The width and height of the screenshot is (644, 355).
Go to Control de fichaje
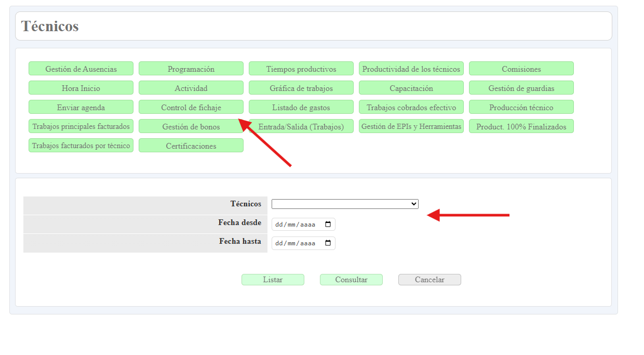tap(191, 107)
